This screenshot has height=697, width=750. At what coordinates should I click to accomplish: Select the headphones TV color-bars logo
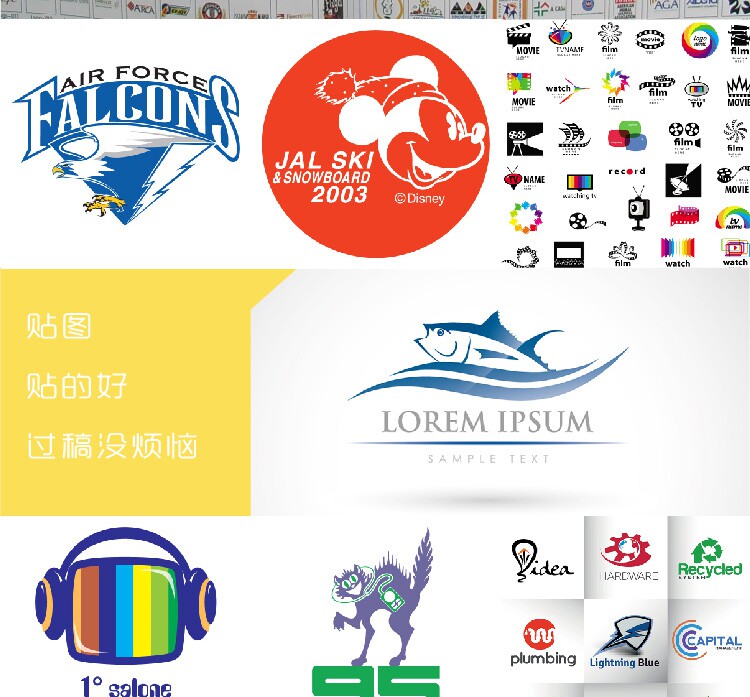125,597
